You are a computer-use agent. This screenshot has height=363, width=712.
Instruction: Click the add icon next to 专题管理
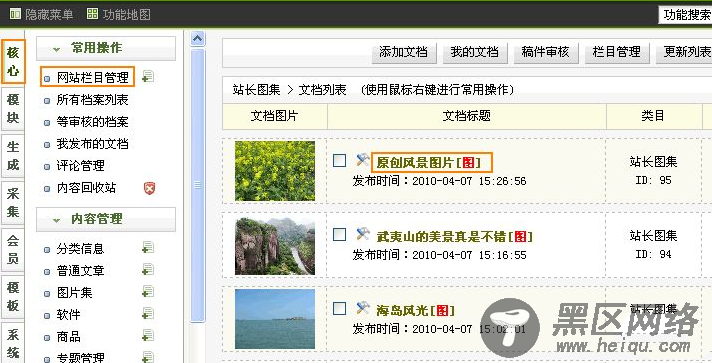pos(148,357)
